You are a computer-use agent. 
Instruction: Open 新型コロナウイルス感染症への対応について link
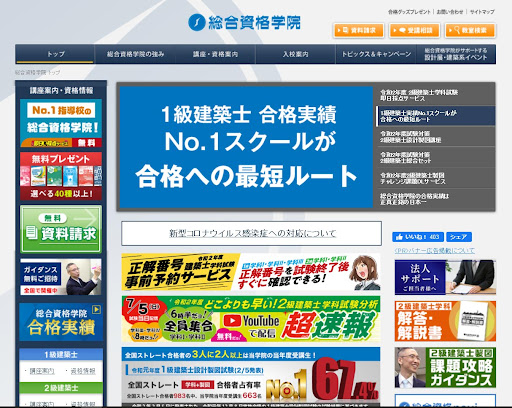pyautogui.click(x=252, y=233)
